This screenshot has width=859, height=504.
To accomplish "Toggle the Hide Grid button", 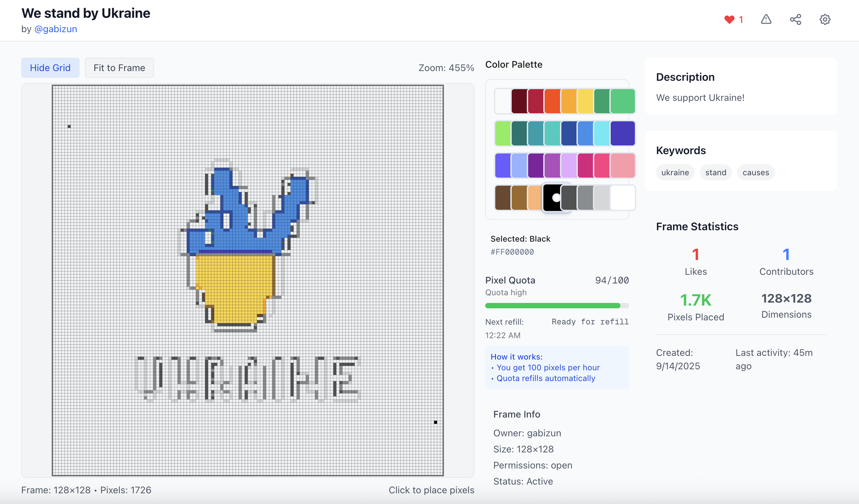I will [50, 68].
